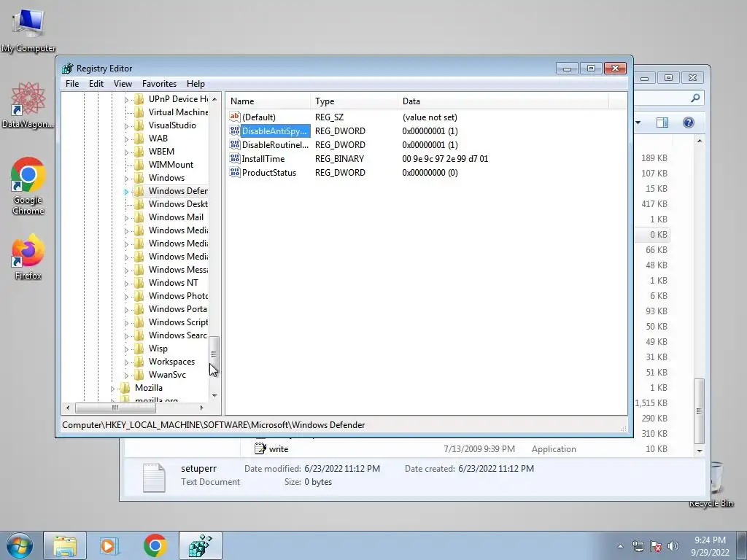Expand the VisualStudio key

pyautogui.click(x=126, y=126)
